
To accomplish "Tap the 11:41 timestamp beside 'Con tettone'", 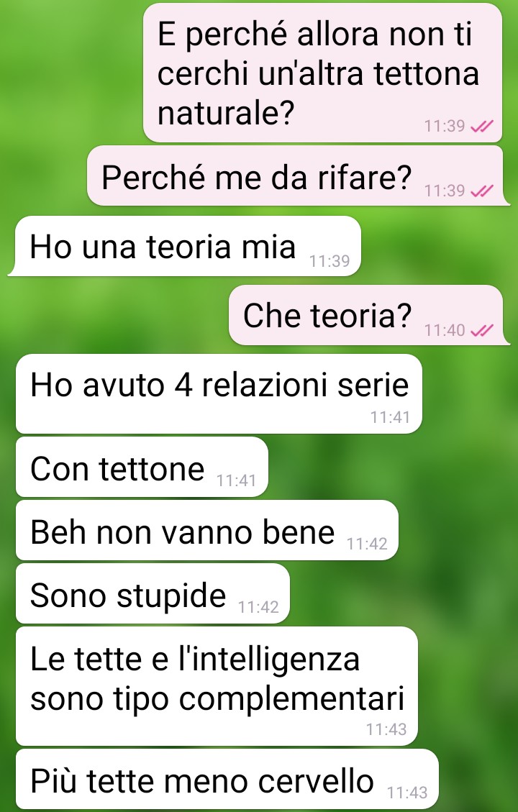I will point(236,480).
